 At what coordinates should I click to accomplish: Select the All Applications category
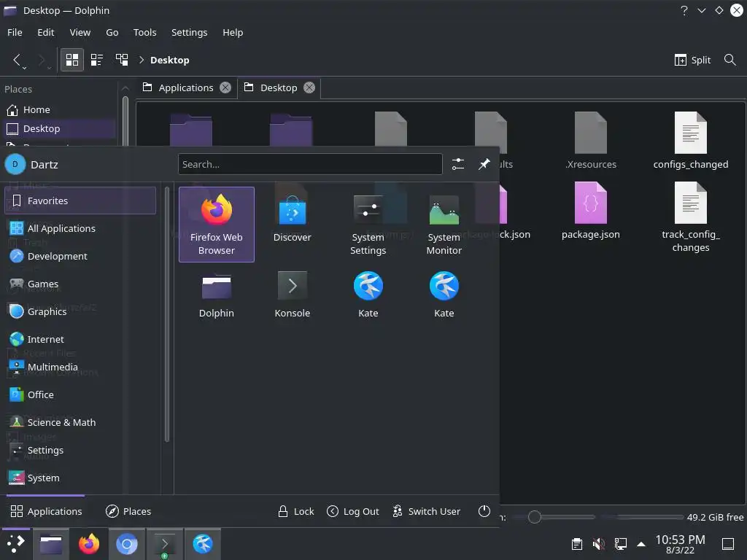[80, 228]
